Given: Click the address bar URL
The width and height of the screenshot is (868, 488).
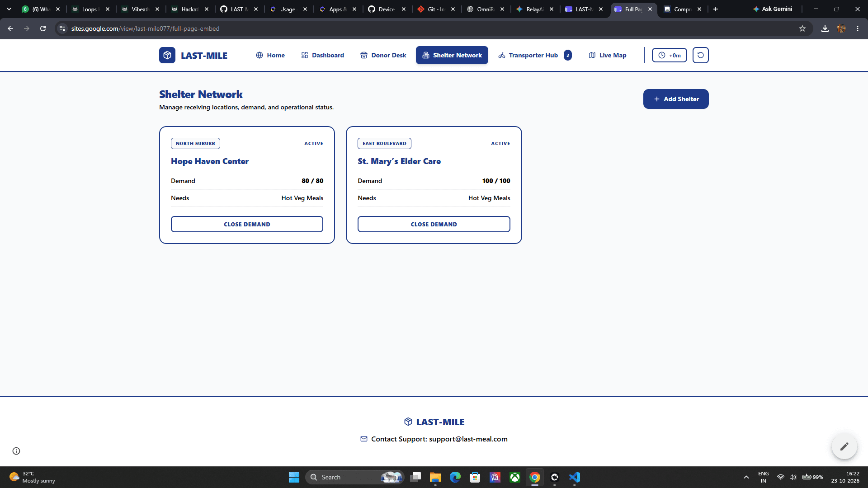Looking at the screenshot, I should tap(145, 28).
